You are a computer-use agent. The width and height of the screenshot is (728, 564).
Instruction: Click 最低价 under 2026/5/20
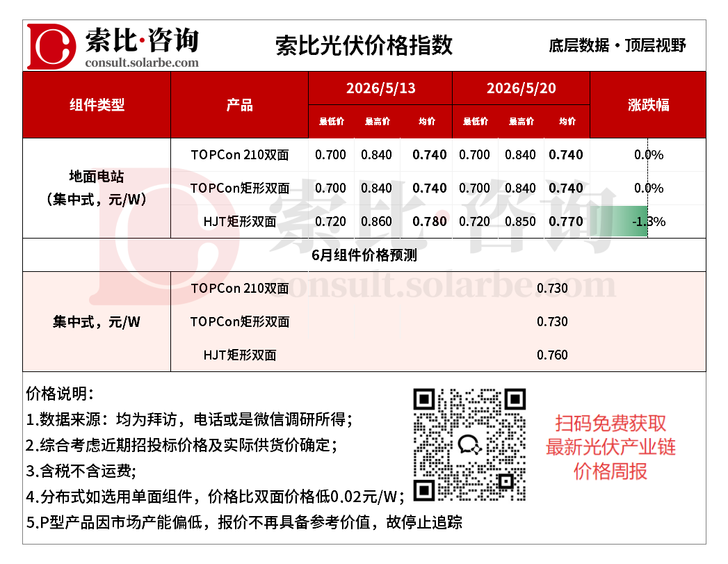(x=476, y=122)
